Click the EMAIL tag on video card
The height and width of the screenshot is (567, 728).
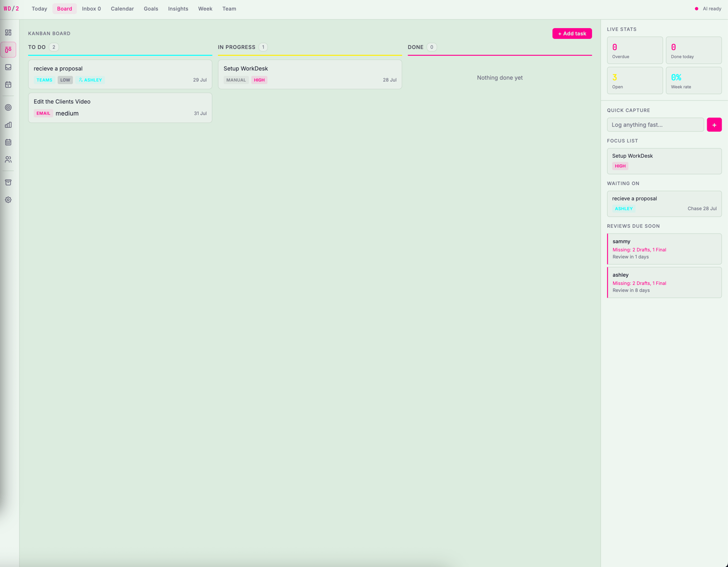point(43,113)
